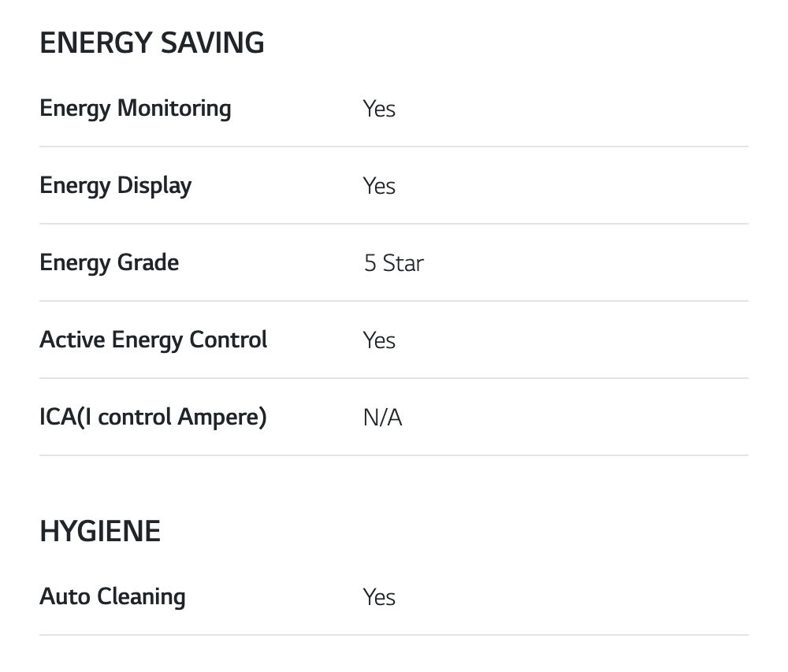This screenshot has height=672, width=788.
Task: Click the divider line below Energy Monitoring
Action: coord(394,147)
